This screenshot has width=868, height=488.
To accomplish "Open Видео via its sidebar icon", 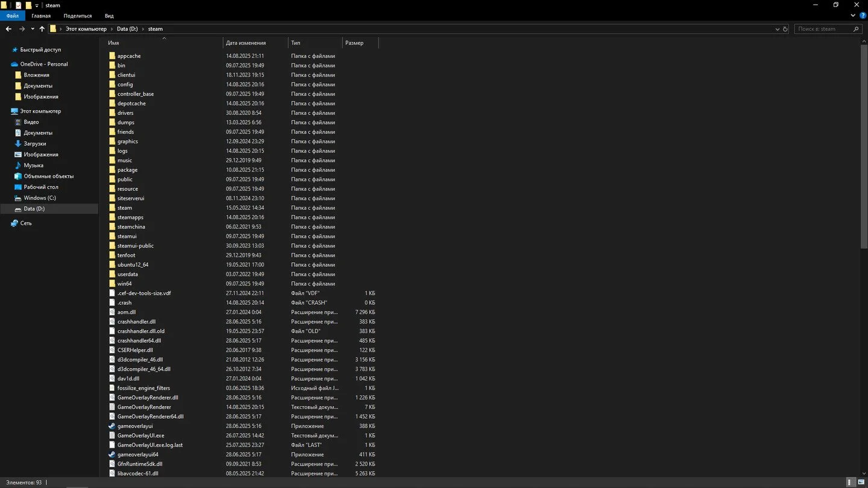I will pyautogui.click(x=18, y=122).
